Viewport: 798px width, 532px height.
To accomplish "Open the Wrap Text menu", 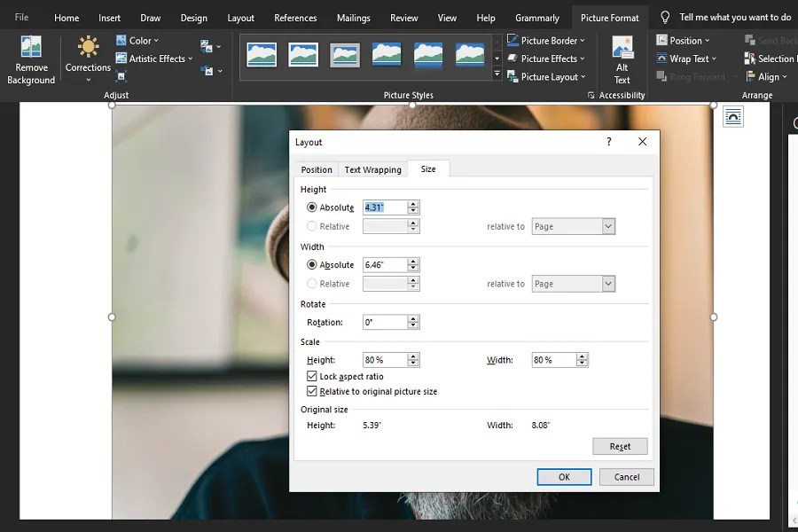I will 689,59.
